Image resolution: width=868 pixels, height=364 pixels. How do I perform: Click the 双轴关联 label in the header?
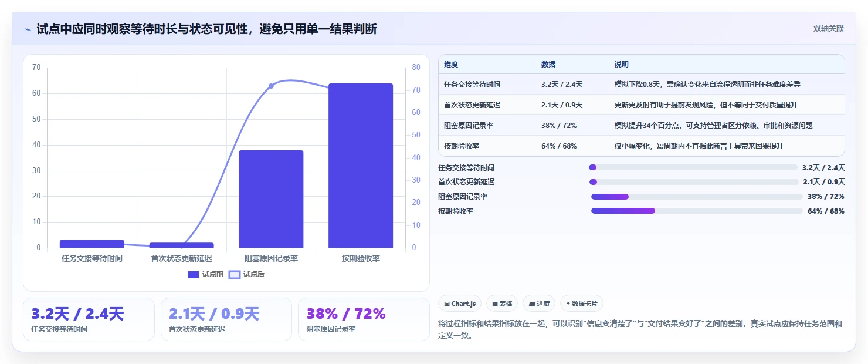click(x=828, y=28)
